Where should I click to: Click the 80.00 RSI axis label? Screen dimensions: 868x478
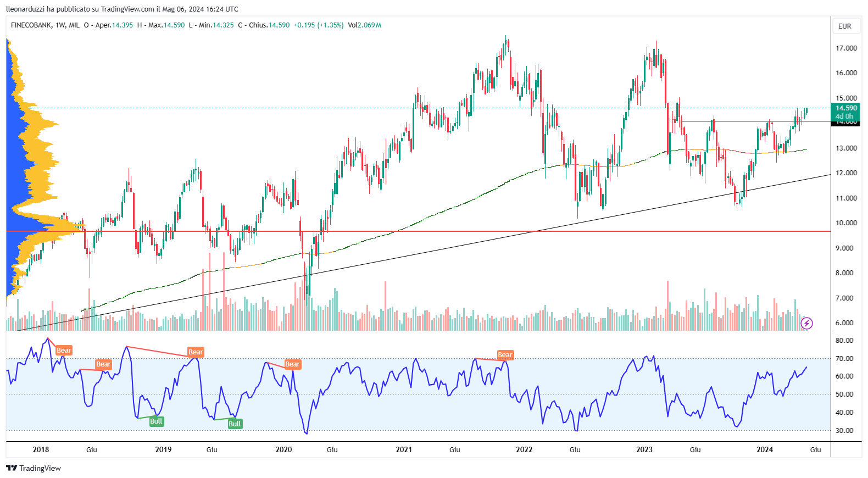click(844, 341)
